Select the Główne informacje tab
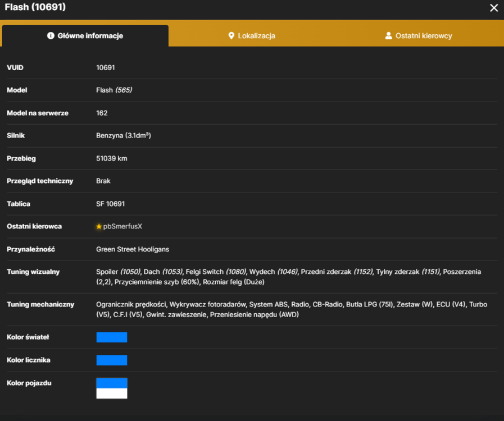The width and height of the screenshot is (504, 421). click(x=85, y=36)
